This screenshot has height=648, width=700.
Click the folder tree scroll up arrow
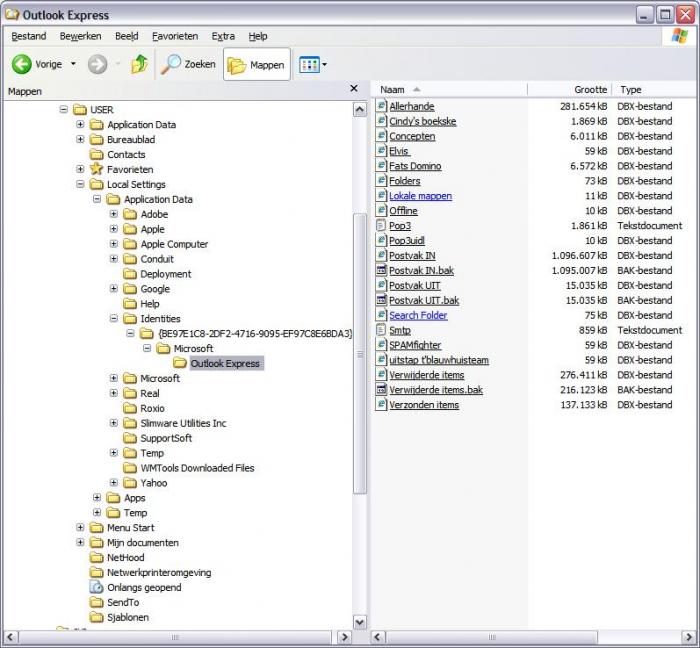[360, 109]
